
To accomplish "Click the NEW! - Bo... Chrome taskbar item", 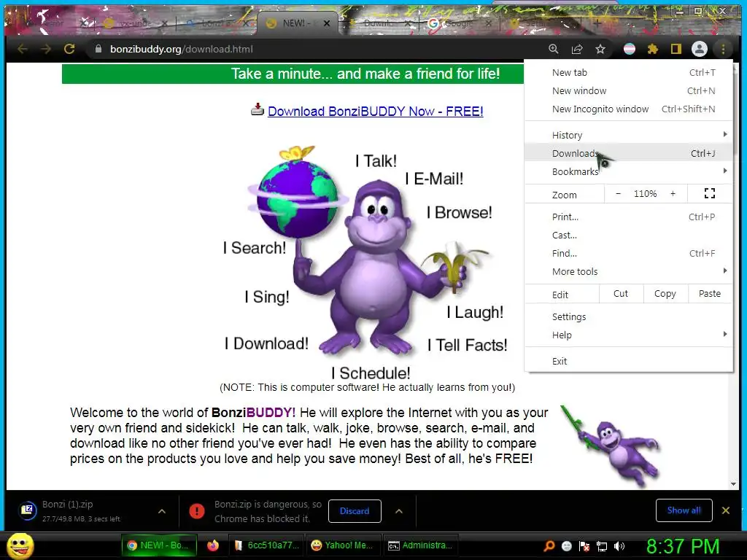I will [x=158, y=545].
